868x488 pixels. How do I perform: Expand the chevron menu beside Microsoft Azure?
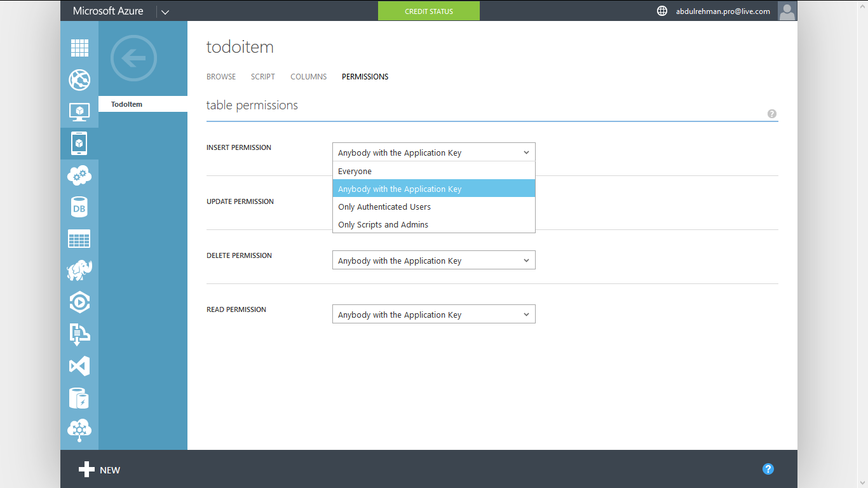[165, 11]
